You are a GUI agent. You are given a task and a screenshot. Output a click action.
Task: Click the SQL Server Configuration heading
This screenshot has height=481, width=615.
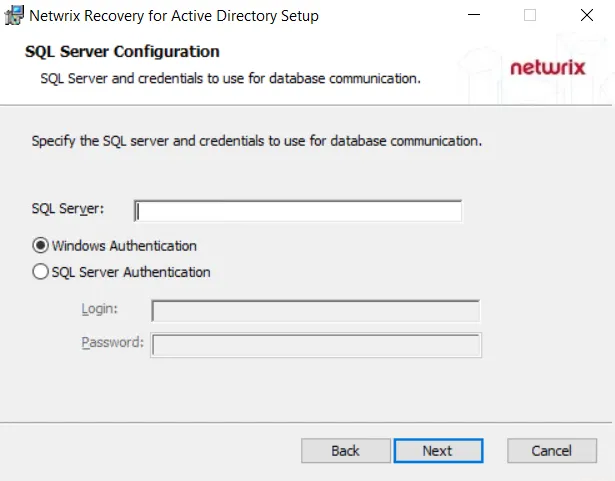pos(122,51)
